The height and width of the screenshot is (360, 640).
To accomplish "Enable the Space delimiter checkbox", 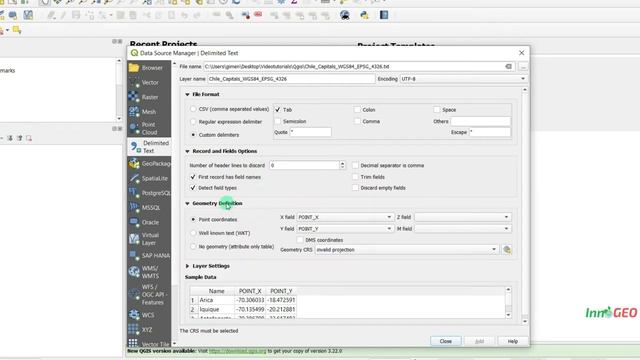I will (437, 109).
